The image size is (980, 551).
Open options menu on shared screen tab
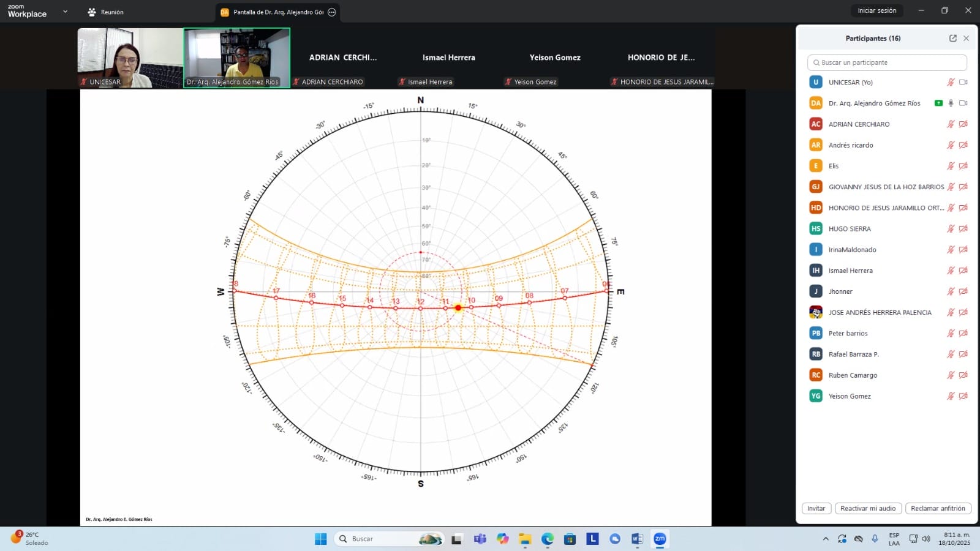click(x=332, y=12)
